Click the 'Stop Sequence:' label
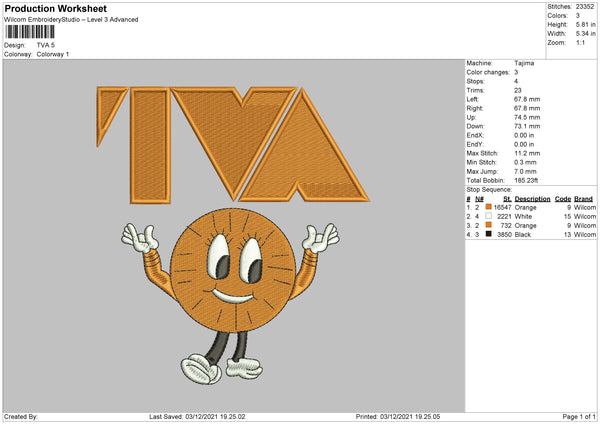Viewport: 600px width, 424px height. 489,190
